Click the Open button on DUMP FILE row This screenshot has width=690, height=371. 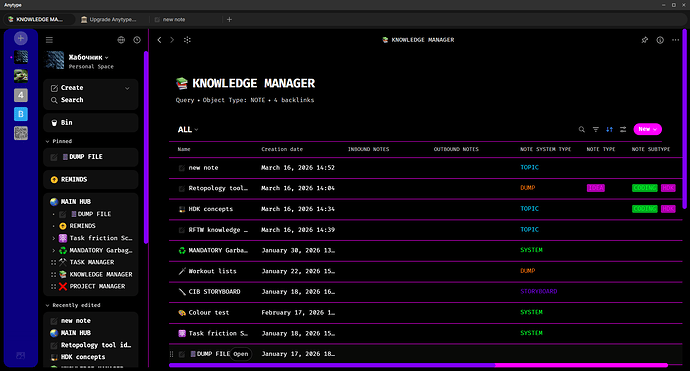tap(241, 354)
